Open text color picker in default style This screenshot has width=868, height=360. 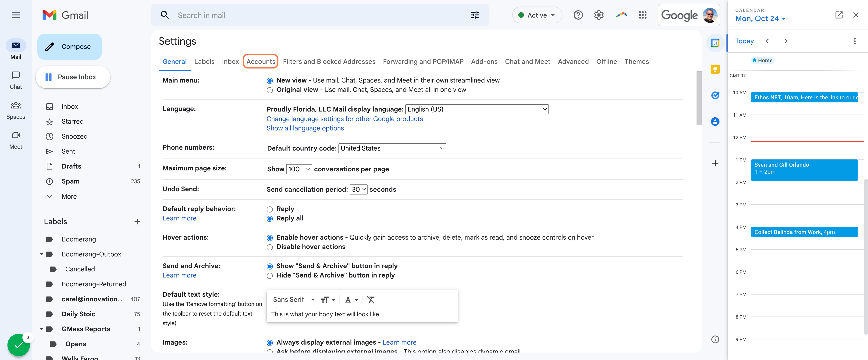point(351,300)
